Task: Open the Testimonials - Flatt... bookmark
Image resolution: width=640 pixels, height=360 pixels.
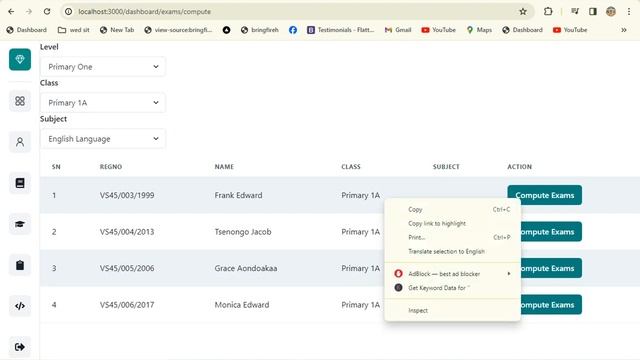Action: pyautogui.click(x=340, y=30)
